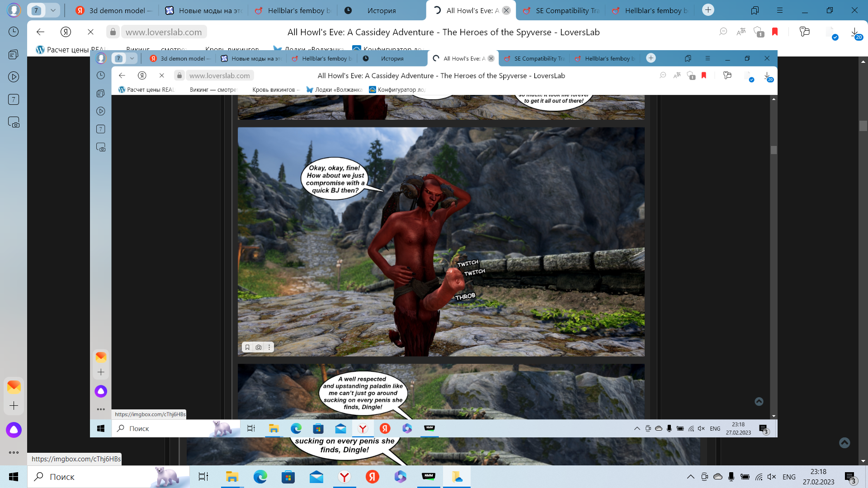Viewport: 868px width, 488px height.
Task: Open the History panel in the sidebar
Action: 14,32
